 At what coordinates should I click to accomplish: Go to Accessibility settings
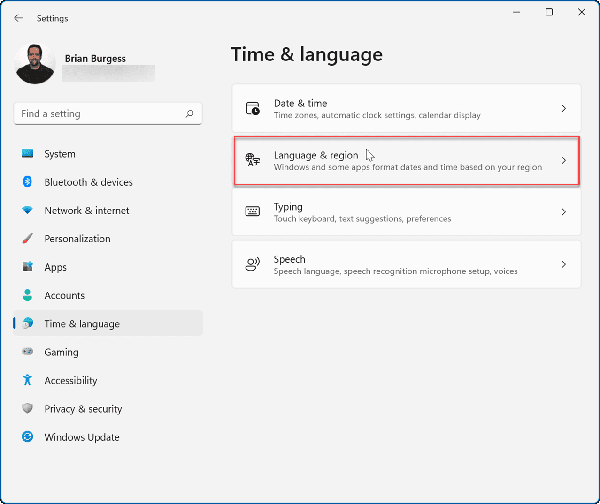click(108, 380)
